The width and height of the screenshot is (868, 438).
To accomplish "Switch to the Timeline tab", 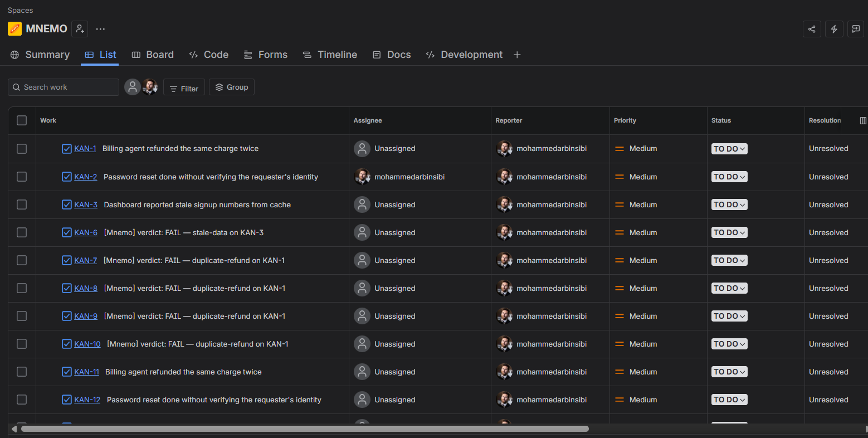I will (330, 55).
